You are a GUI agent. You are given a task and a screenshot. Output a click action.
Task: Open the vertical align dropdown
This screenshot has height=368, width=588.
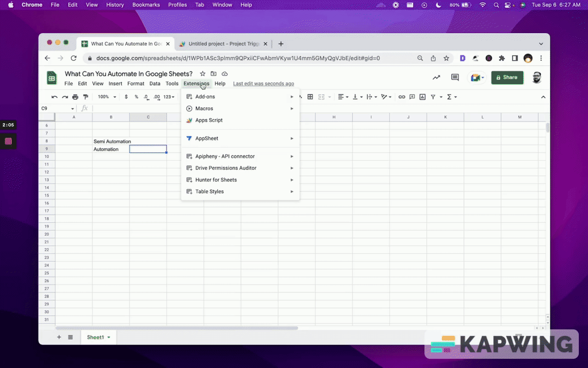pos(357,97)
